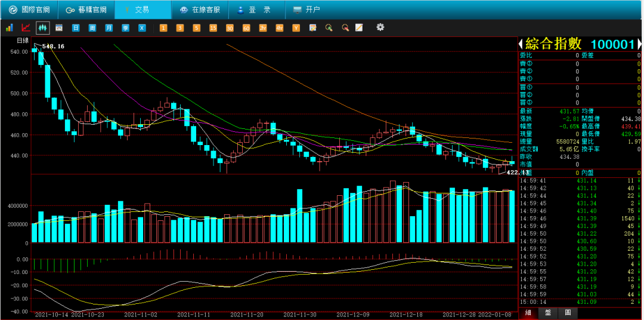Select the tick row at 14:59:53
This screenshot has width=644, height=320.
[x=580, y=264]
